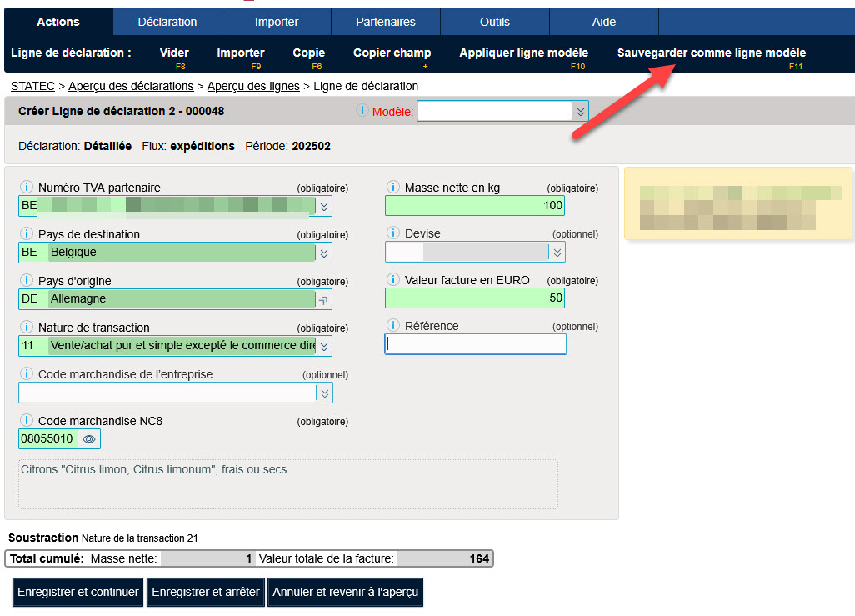Click Annuler et revenir à l'aperçu

click(x=345, y=592)
